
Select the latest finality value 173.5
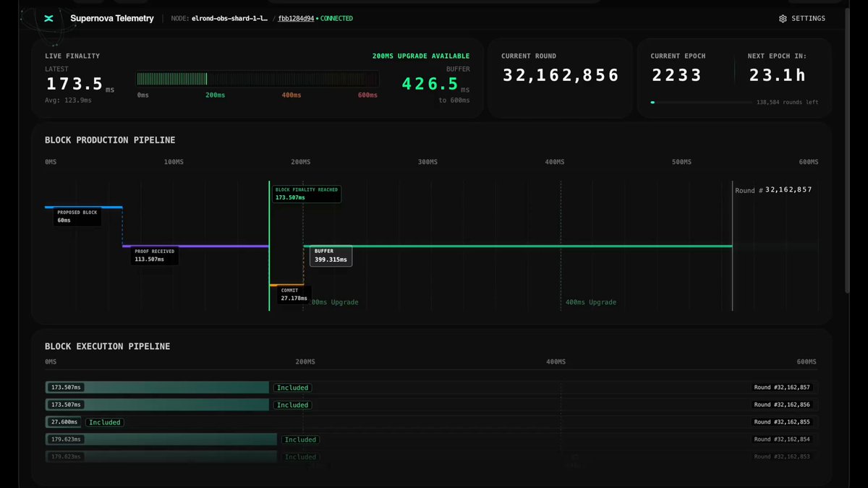coord(75,84)
